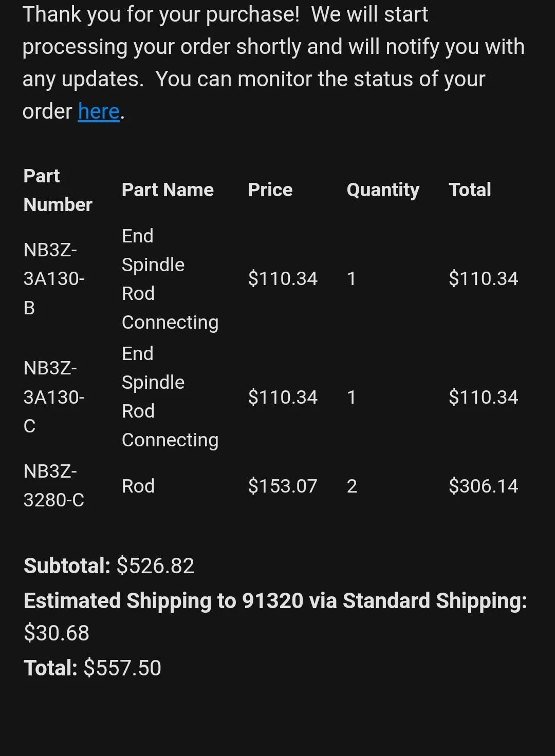
Task: Click the first End Spindle Rod Connecting name
Action: pyautogui.click(x=170, y=279)
